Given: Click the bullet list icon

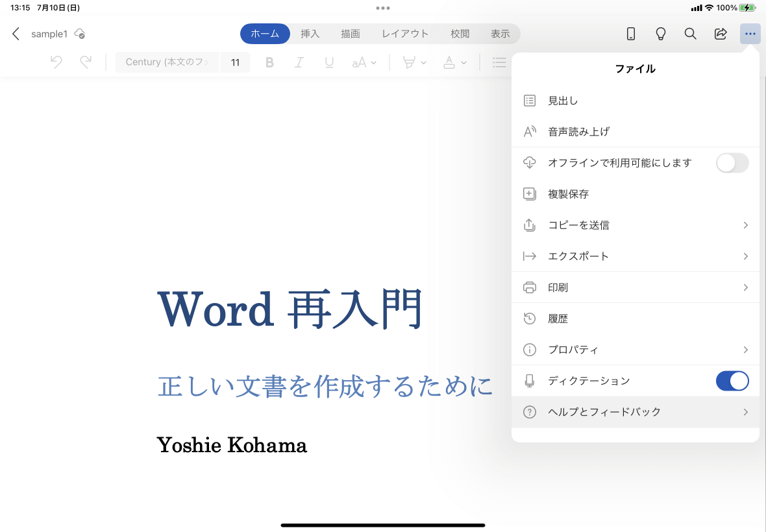Looking at the screenshot, I should click(499, 62).
